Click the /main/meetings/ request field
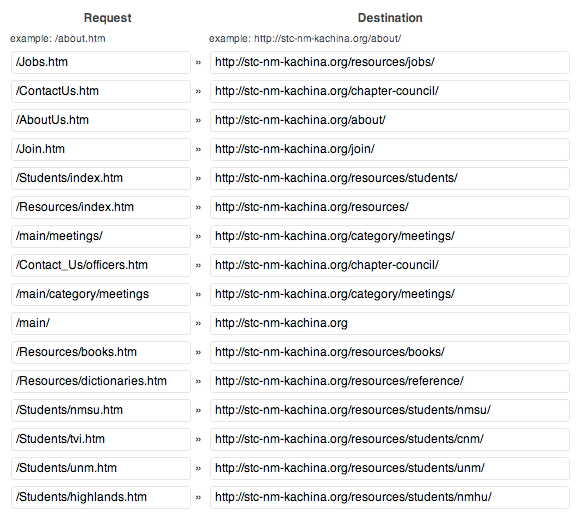Viewport: 583px width, 513px height. [101, 236]
